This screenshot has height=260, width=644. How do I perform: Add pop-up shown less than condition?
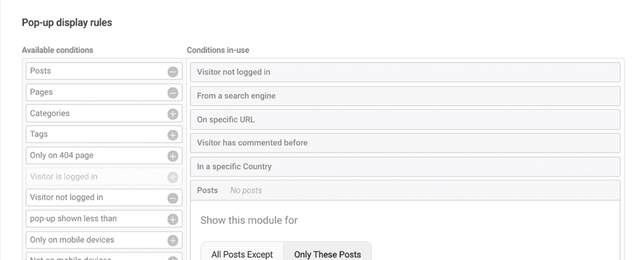[x=172, y=219]
